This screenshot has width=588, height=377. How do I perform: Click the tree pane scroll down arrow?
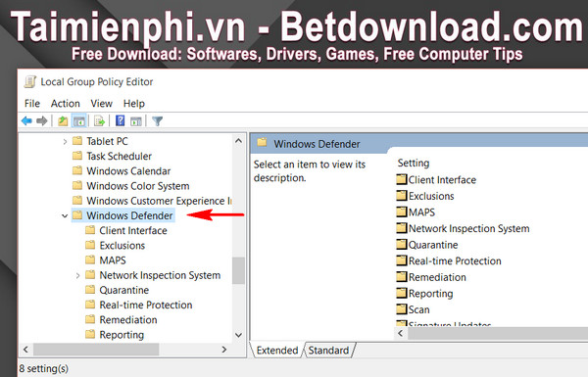(x=238, y=335)
